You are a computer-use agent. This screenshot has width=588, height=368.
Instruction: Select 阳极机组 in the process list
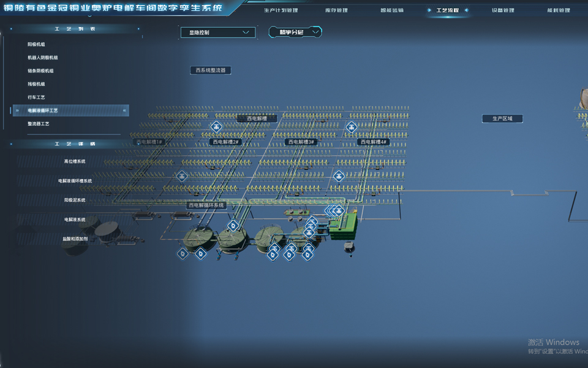[36, 45]
